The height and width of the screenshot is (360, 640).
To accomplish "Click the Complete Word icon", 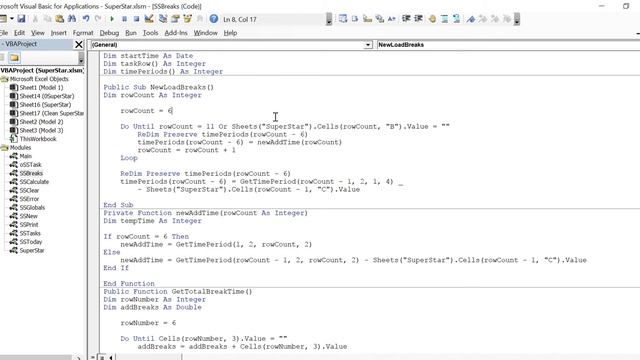I will coord(391,19).
